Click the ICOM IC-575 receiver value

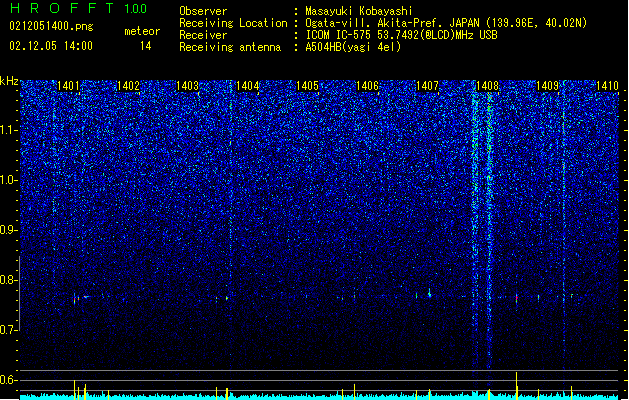pos(401,35)
